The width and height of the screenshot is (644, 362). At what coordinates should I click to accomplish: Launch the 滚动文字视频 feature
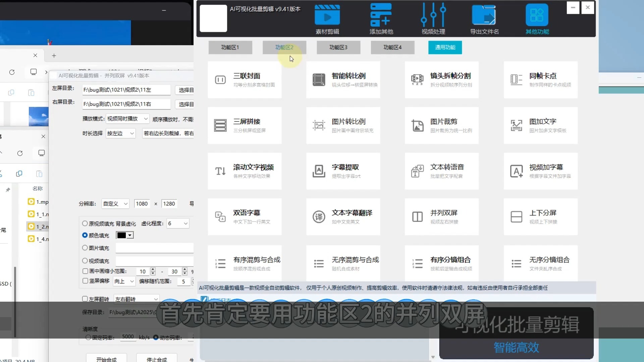[x=245, y=171]
